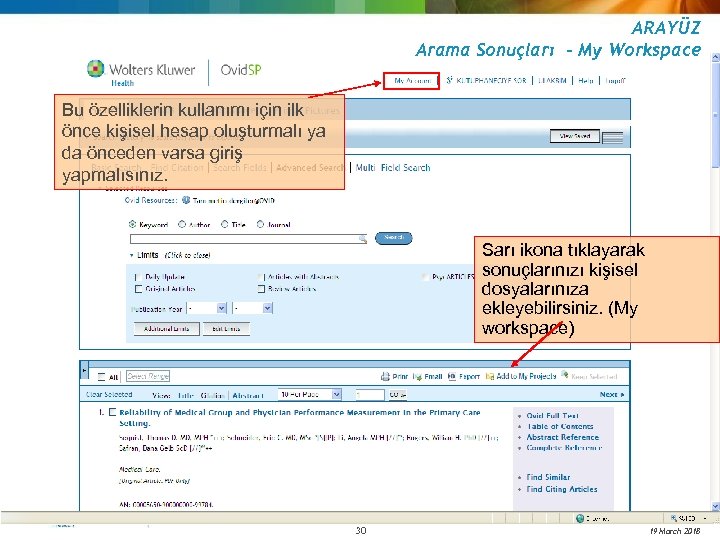Click the Keep Selected icon
The width and height of the screenshot is (720, 540).
[x=565, y=376]
